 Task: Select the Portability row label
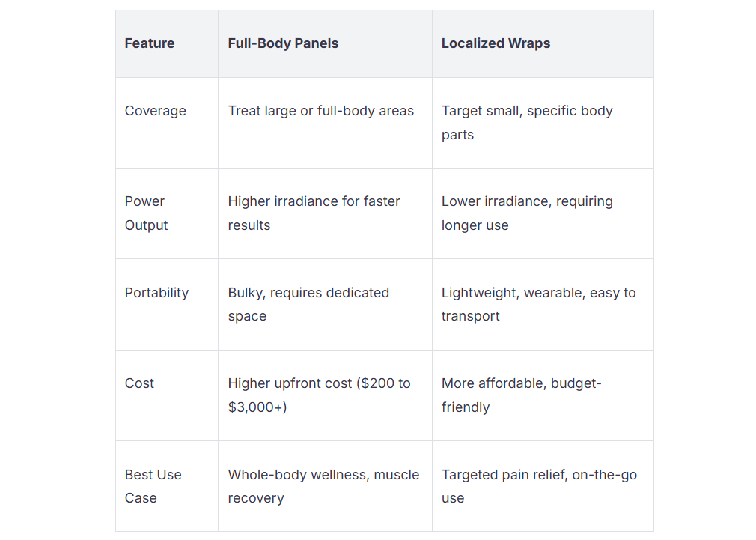coord(156,293)
